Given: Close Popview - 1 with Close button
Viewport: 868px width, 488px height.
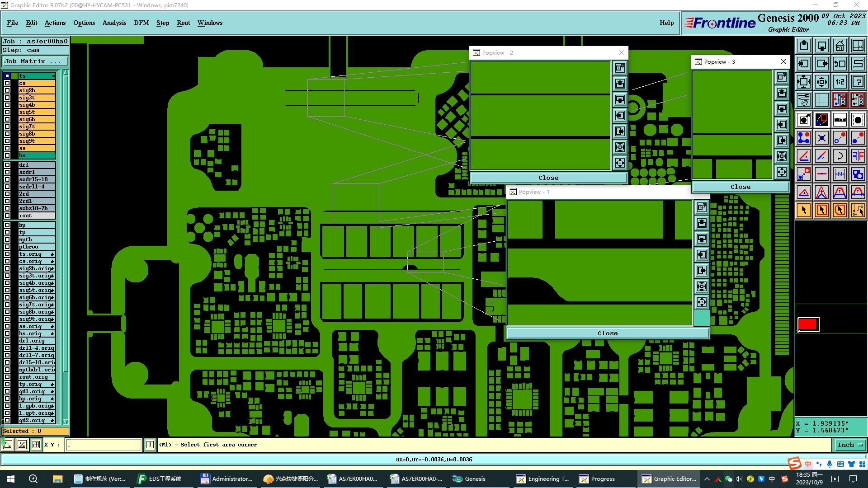Looking at the screenshot, I should click(607, 333).
